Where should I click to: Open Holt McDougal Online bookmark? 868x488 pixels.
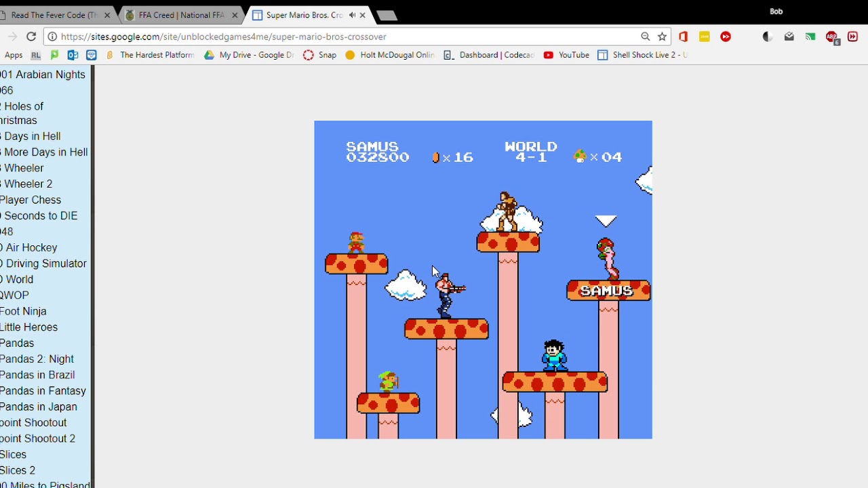[390, 55]
